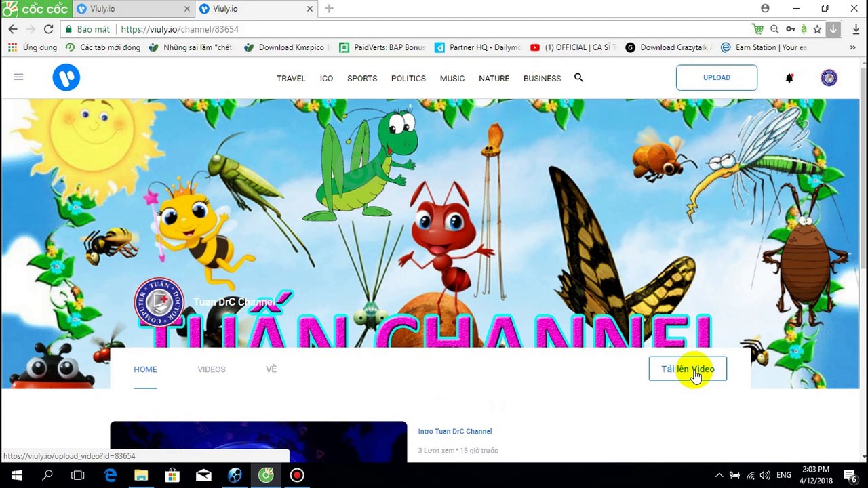Click the zoom magnifier icon in address bar
Screen dimensions: 868x488
tap(774, 29)
